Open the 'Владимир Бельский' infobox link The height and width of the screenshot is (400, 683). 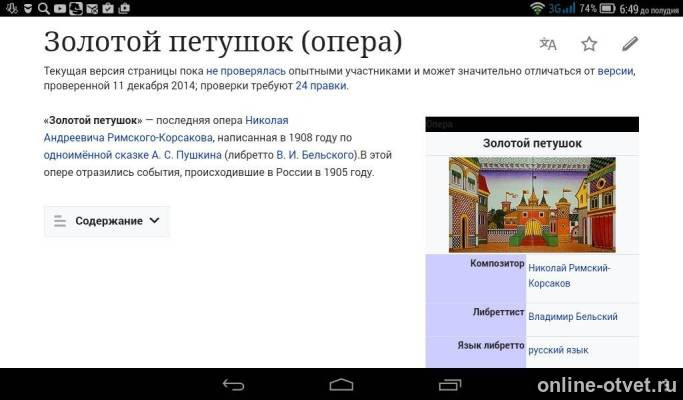tap(573, 317)
